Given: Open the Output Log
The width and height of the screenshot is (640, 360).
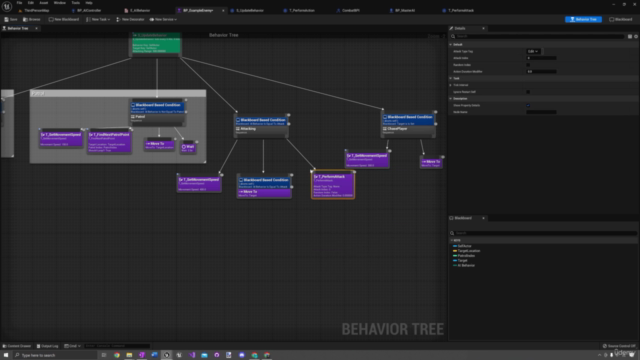Looking at the screenshot, I should [47, 346].
